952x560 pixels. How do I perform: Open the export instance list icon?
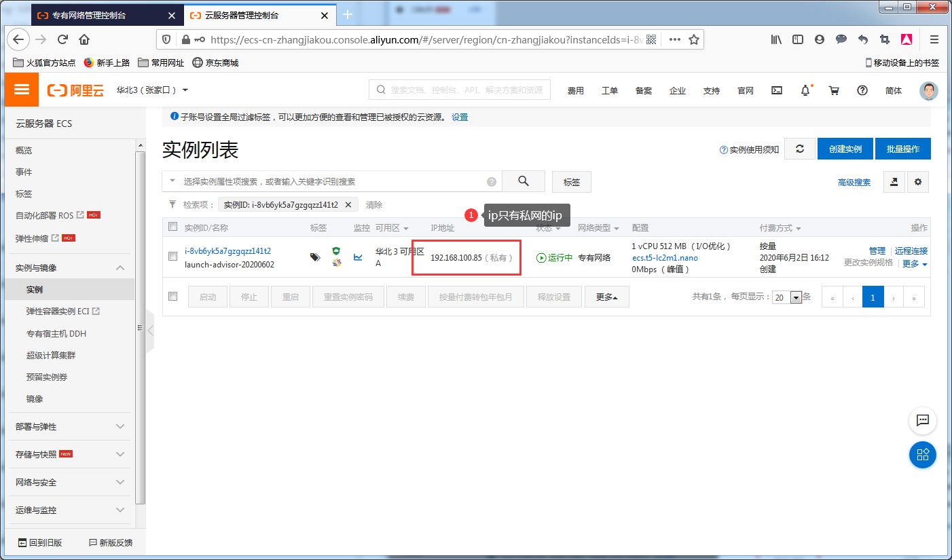tap(894, 182)
